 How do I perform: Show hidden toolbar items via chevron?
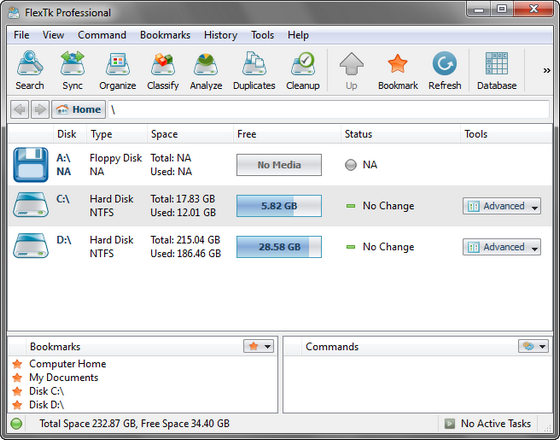[x=546, y=70]
